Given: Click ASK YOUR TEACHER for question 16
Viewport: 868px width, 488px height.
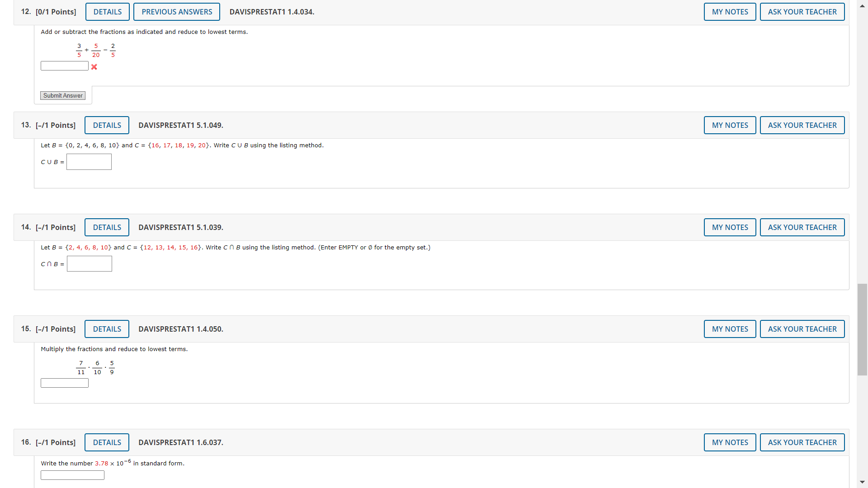Looking at the screenshot, I should 802,442.
